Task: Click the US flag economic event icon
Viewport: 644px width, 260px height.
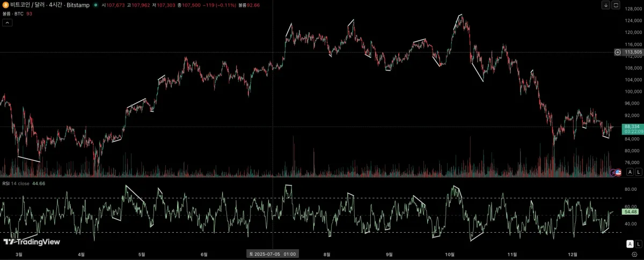Action: tap(618, 172)
